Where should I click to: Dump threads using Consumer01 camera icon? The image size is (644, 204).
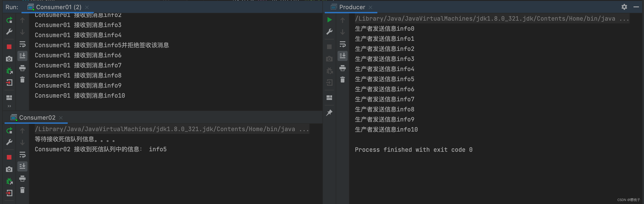[9, 59]
